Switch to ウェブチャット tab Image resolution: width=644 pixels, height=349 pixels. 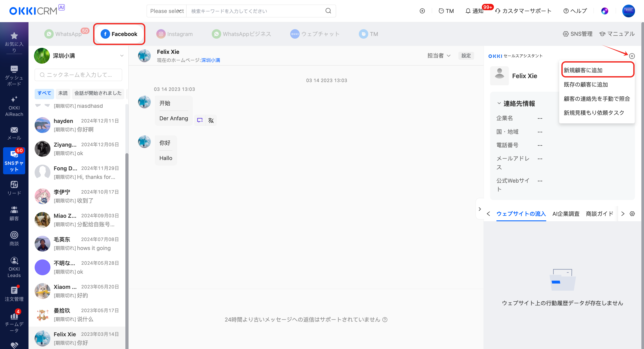[x=315, y=34]
